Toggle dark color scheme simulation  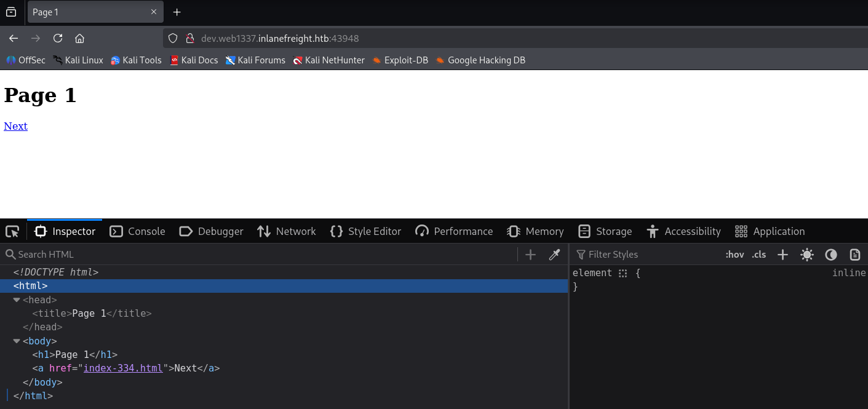pyautogui.click(x=831, y=255)
